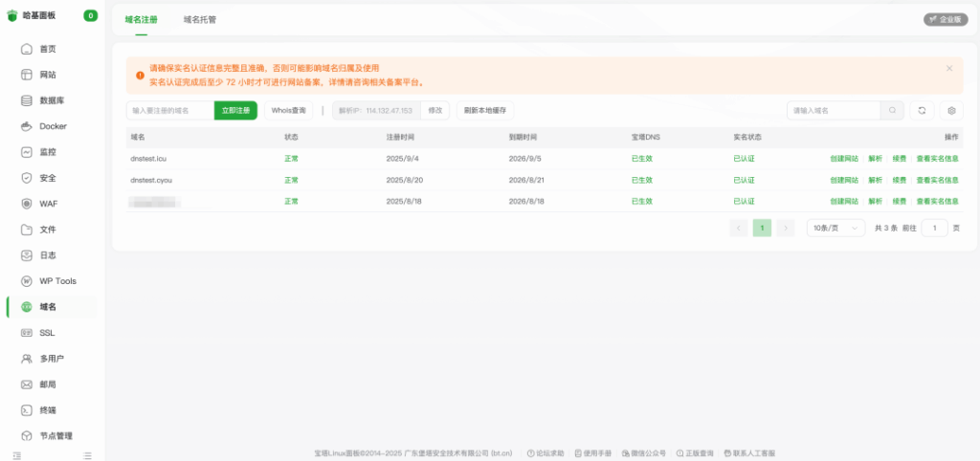The height and width of the screenshot is (461, 980).
Task: Open table settings gear icon
Action: tap(950, 110)
